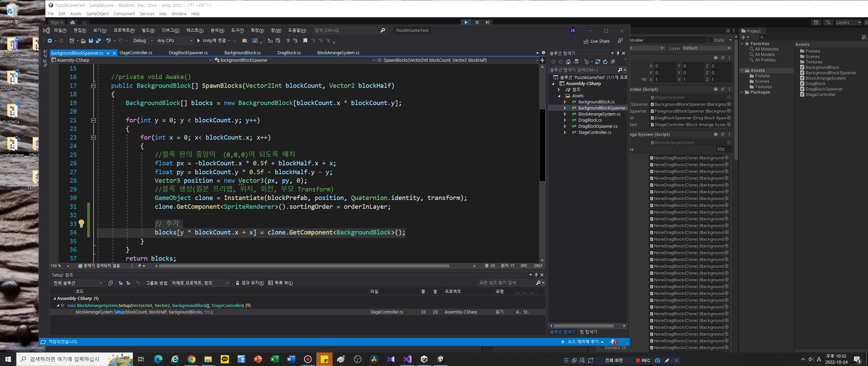Click the Unity Inspector lock icon
The width and height of the screenshot is (868, 366).
click(728, 30)
